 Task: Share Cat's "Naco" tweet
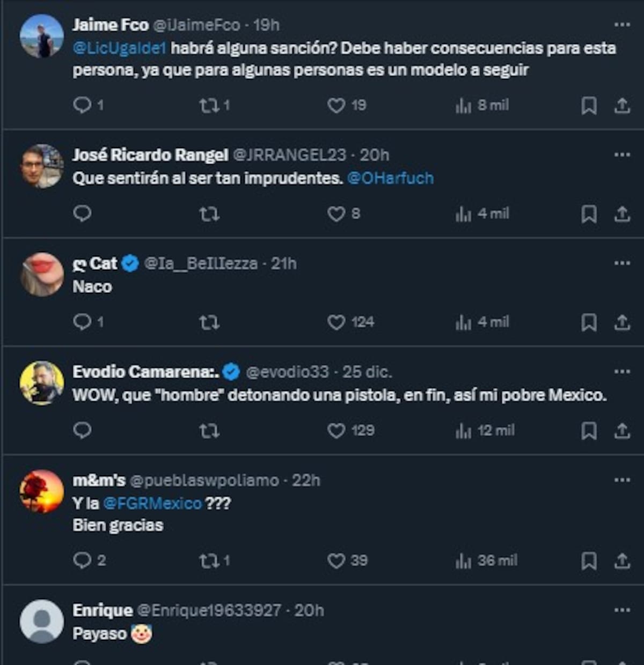622,322
